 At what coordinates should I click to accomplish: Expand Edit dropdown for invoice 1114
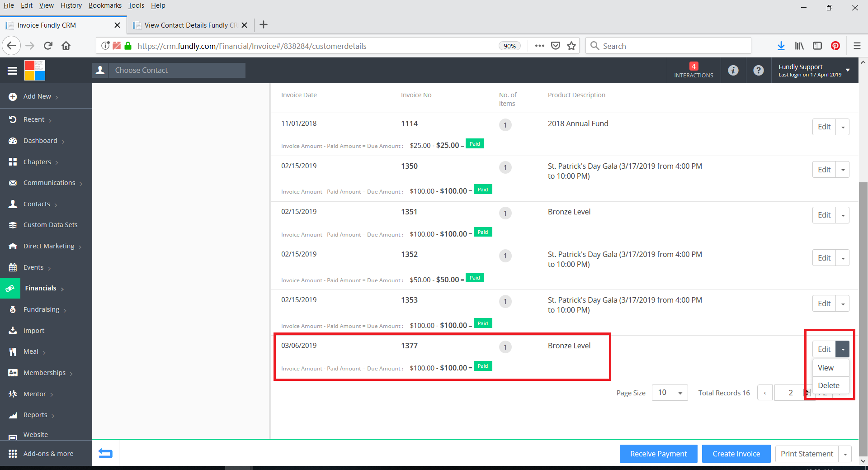(843, 127)
